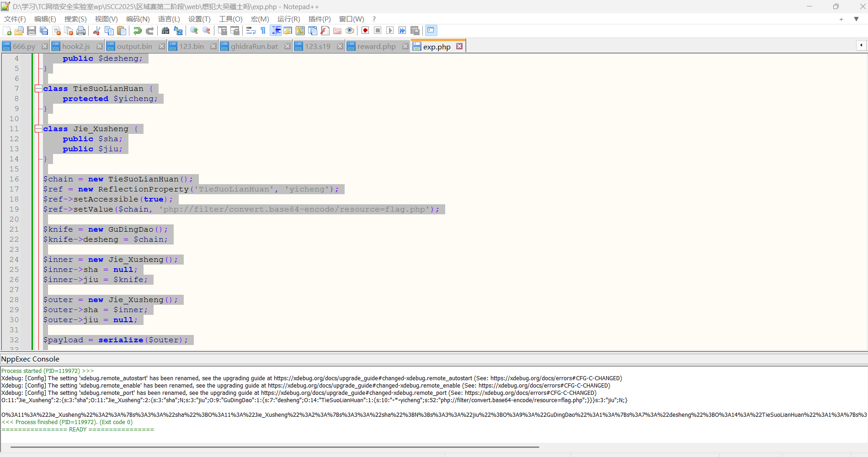Toggle synchronize horizontal scrolling icon
This screenshot has height=457, width=868.
coord(235,31)
